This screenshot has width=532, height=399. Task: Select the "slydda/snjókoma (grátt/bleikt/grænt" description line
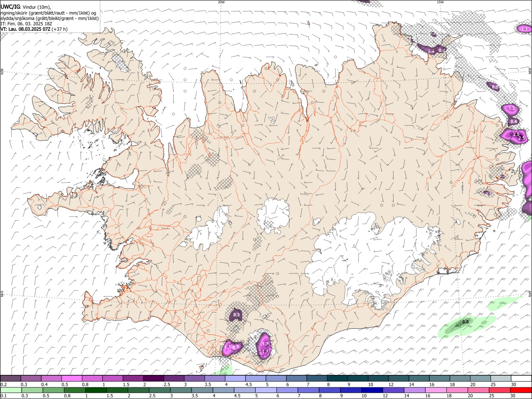click(49, 18)
